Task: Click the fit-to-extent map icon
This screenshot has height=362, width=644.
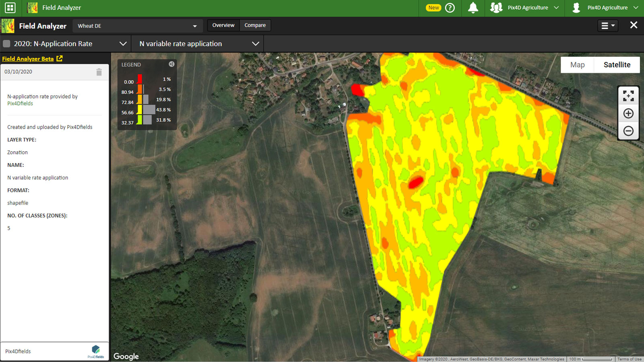Action: click(628, 96)
